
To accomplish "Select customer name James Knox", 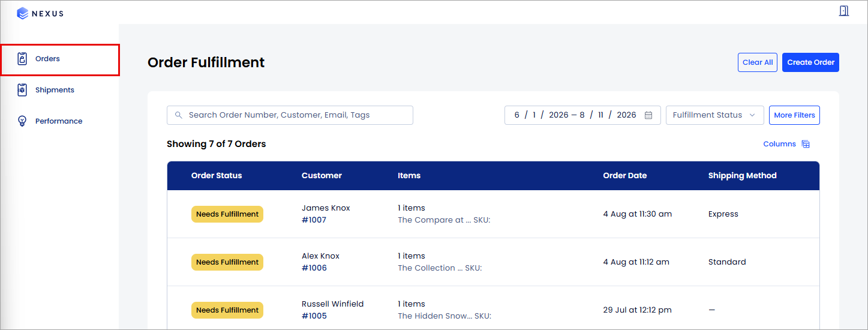I will pos(326,208).
